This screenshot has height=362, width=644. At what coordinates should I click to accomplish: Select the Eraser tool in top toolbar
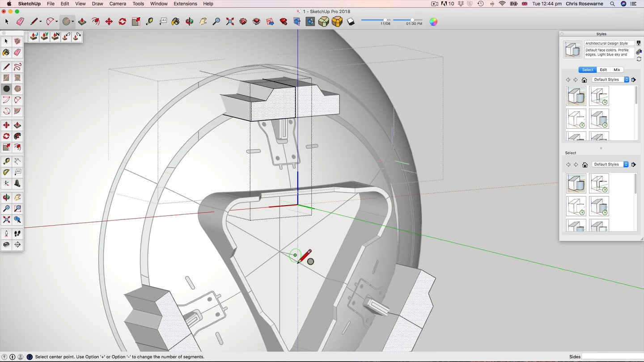20,21
